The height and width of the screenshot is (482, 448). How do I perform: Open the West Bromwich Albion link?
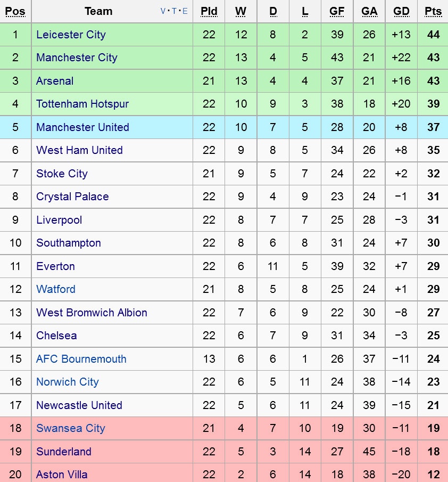pyautogui.click(x=92, y=313)
